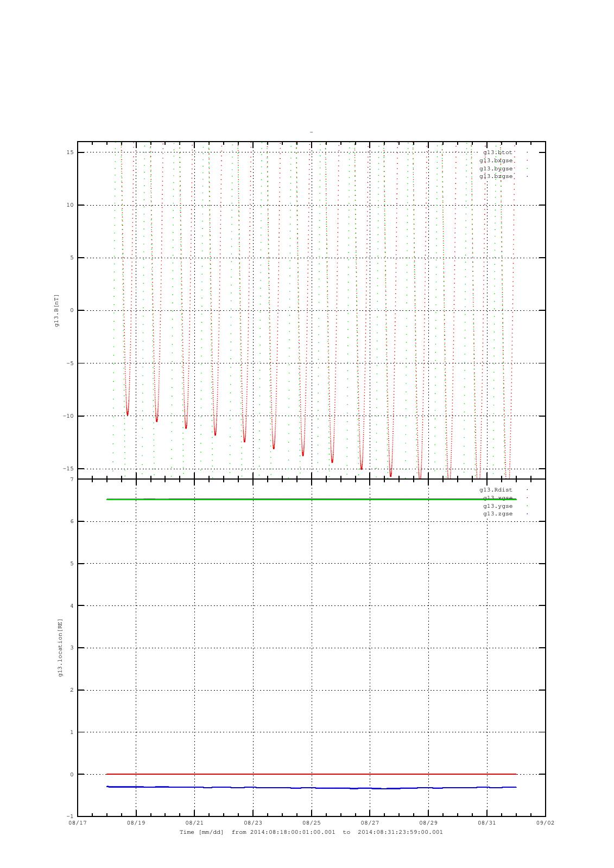Click the 7 tick label on the location axis
This screenshot has width=614, height=868.
coord(72,480)
